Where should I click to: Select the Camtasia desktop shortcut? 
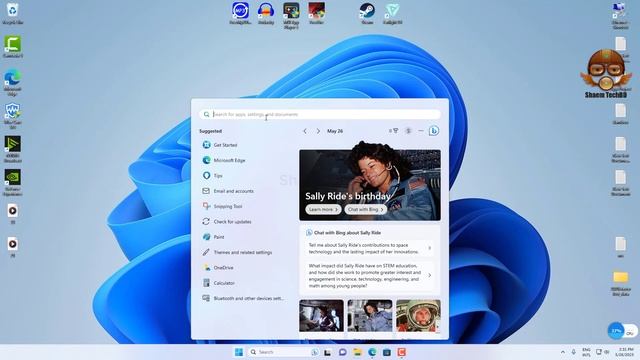12,47
